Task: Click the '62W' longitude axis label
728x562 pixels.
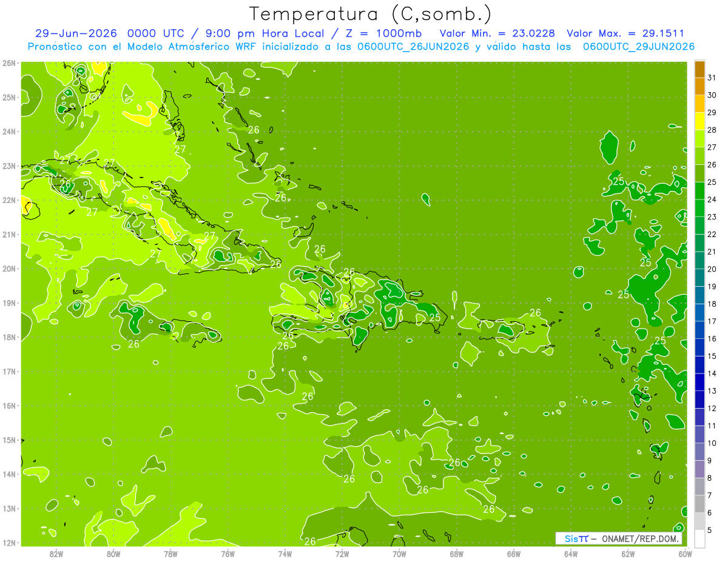Action: pos(628,554)
